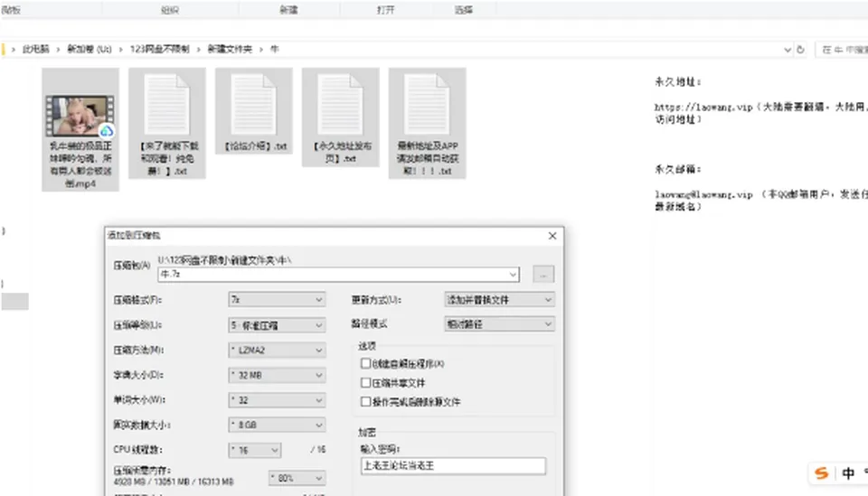The image size is (868, 496).
Task: Open the 更新方式 dropdown
Action: tap(499, 299)
